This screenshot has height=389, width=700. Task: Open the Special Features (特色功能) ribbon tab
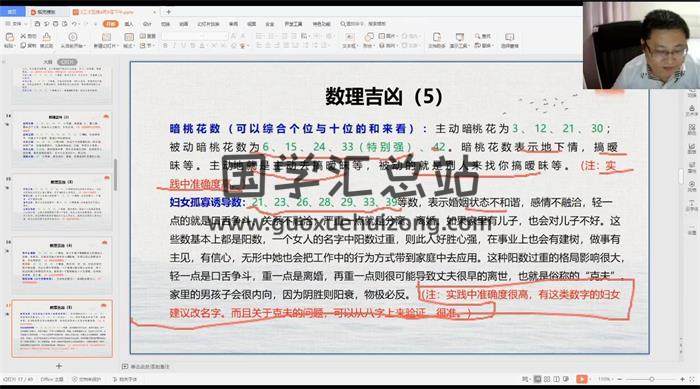coord(321,24)
